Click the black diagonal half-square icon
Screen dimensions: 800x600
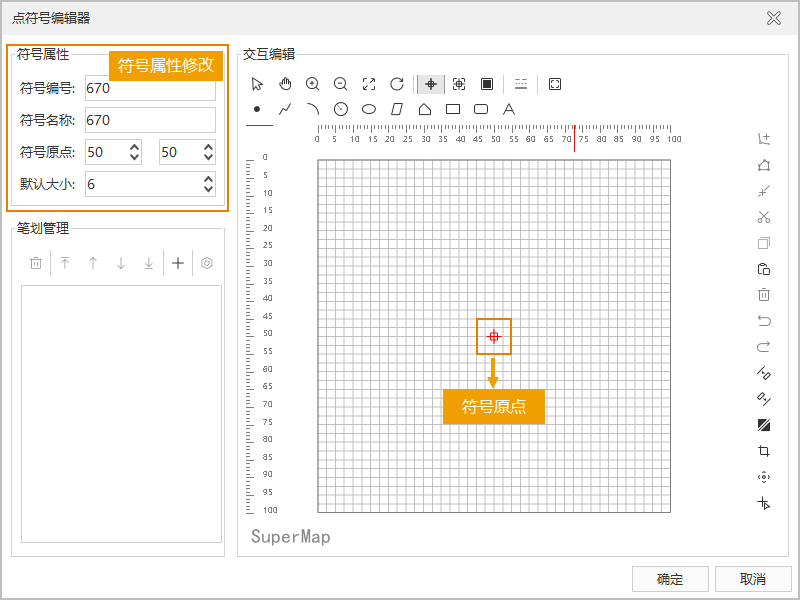pos(764,425)
